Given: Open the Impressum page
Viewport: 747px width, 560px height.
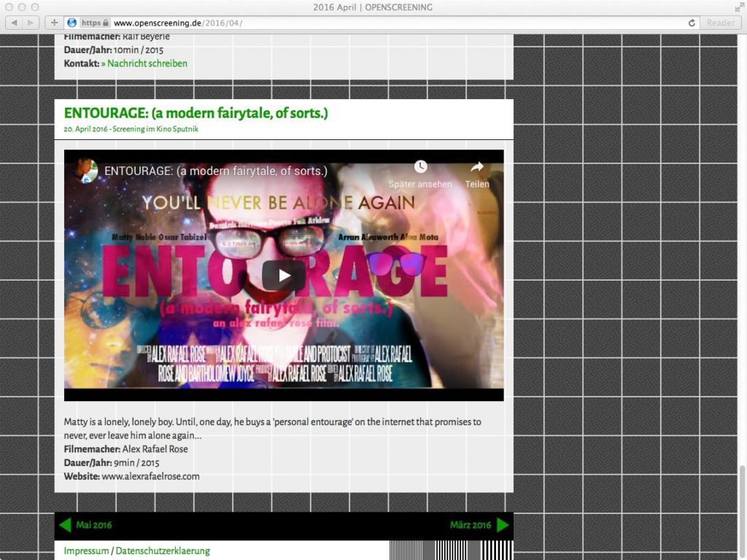Looking at the screenshot, I should (x=86, y=551).
